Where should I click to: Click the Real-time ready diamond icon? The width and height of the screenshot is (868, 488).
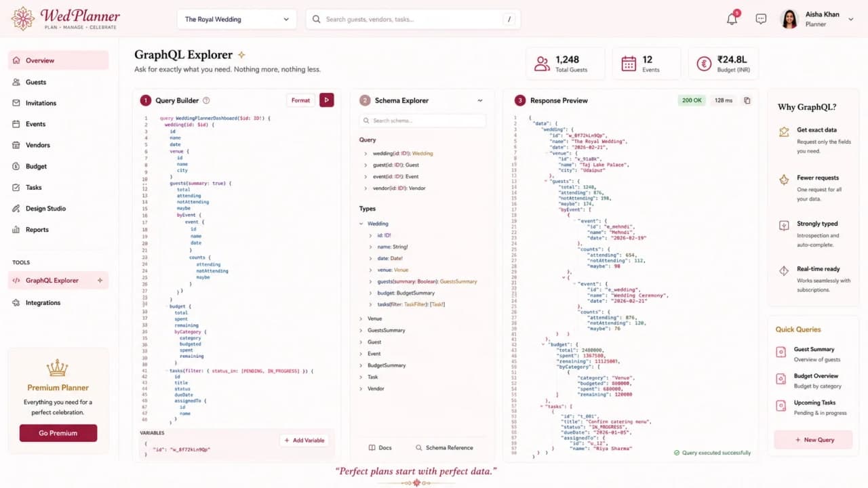point(784,270)
